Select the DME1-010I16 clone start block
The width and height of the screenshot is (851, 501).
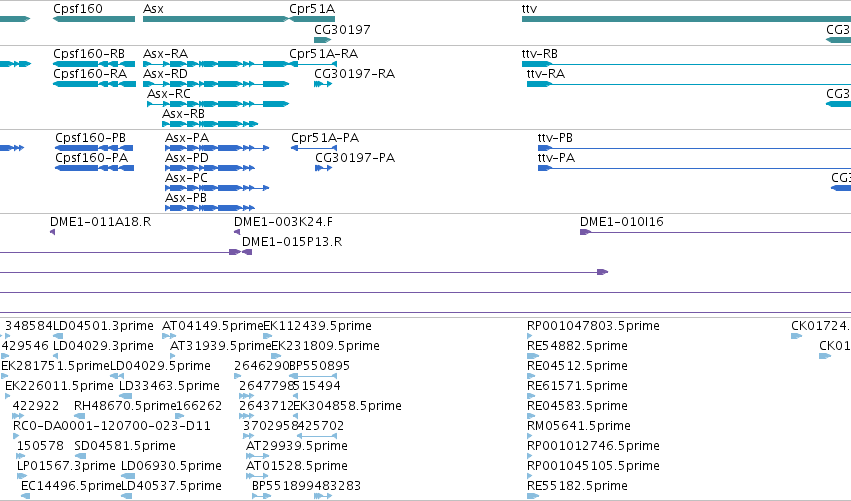tap(586, 232)
